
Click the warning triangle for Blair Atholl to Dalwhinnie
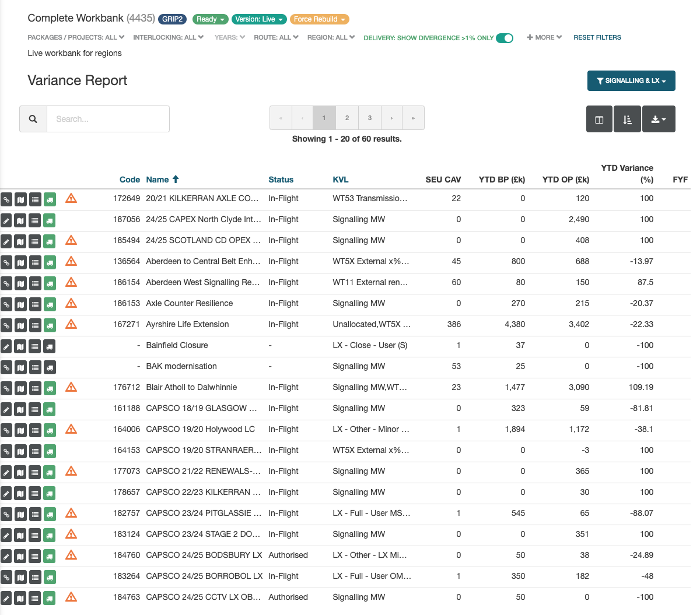tap(71, 387)
